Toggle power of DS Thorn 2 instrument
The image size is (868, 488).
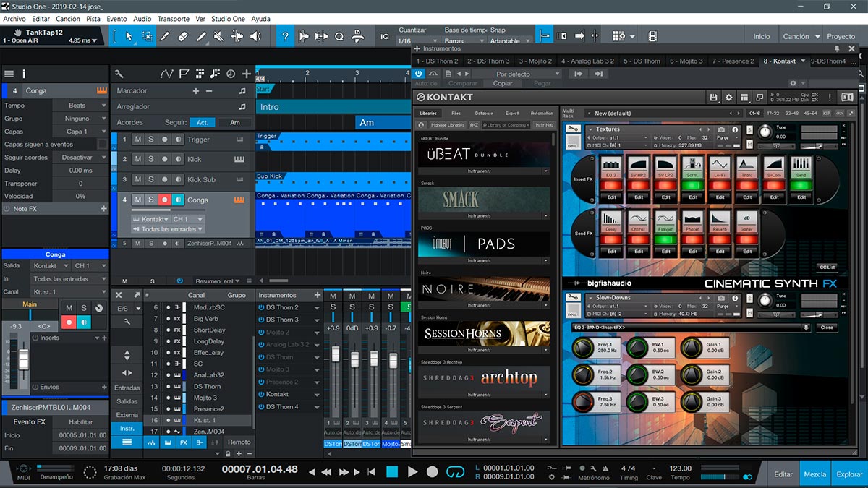click(x=260, y=307)
